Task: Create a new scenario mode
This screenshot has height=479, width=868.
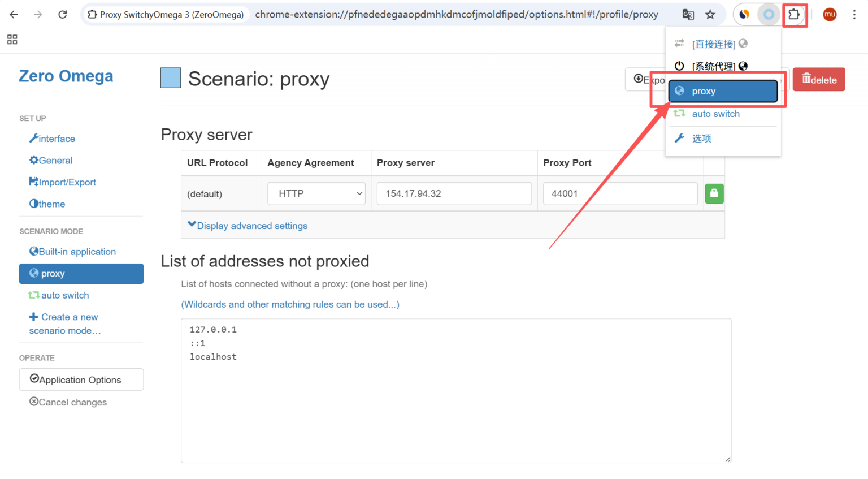Action: [x=64, y=324]
